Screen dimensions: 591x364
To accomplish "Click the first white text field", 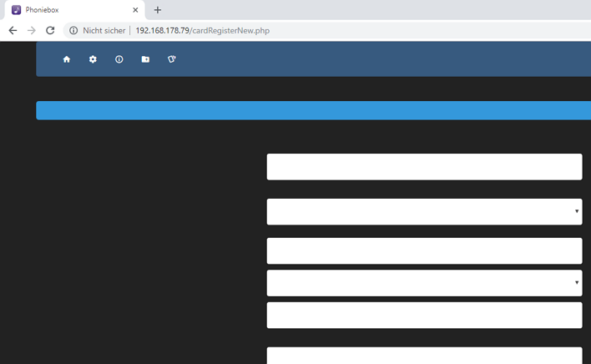I will (424, 166).
